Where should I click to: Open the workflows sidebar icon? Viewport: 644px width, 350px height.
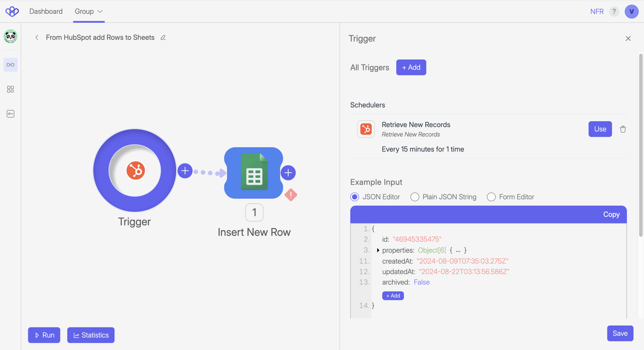click(10, 65)
